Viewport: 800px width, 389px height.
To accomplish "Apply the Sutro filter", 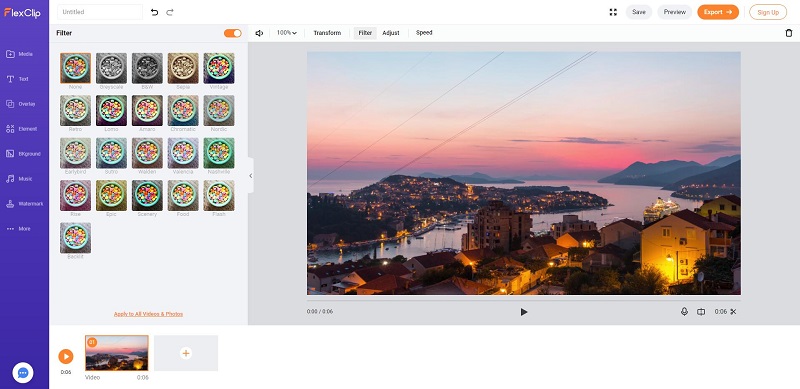I will click(x=111, y=153).
